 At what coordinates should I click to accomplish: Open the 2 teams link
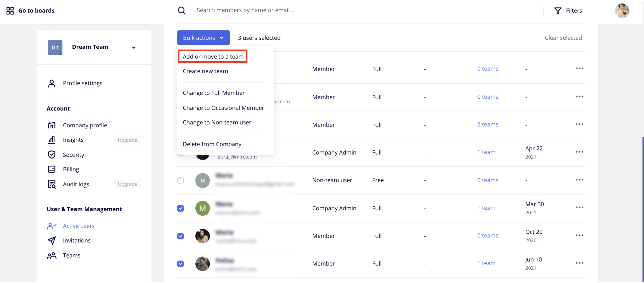click(x=487, y=124)
